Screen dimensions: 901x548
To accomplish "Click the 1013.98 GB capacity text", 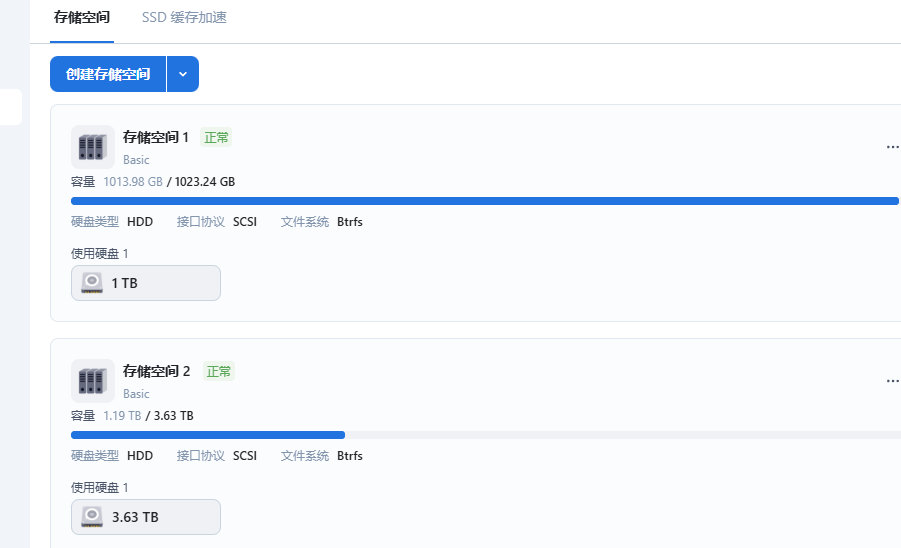I will [132, 182].
